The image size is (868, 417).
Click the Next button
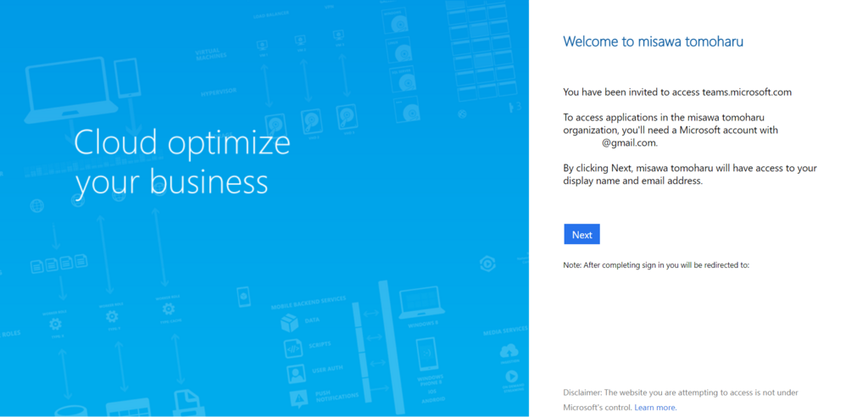click(581, 234)
